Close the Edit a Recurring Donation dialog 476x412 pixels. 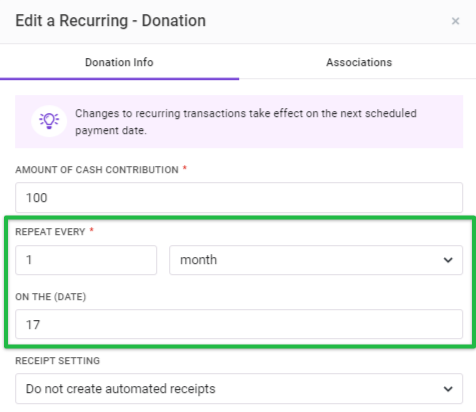tap(455, 21)
